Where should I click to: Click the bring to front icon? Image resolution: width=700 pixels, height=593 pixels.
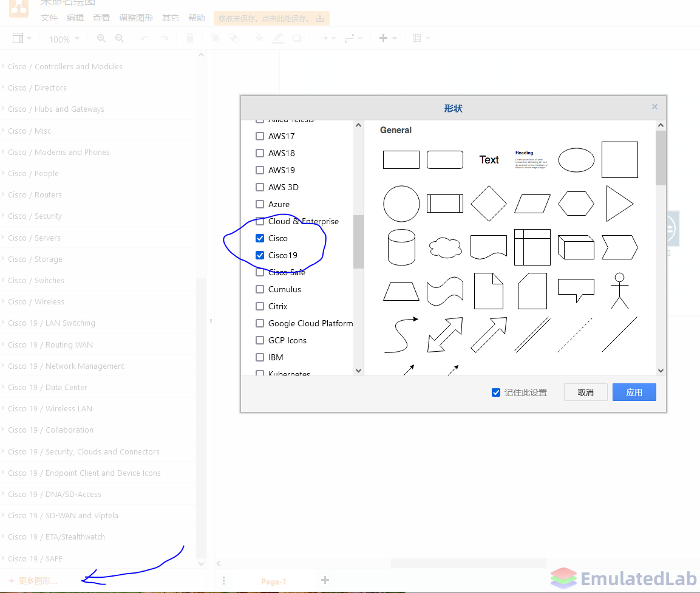point(216,38)
